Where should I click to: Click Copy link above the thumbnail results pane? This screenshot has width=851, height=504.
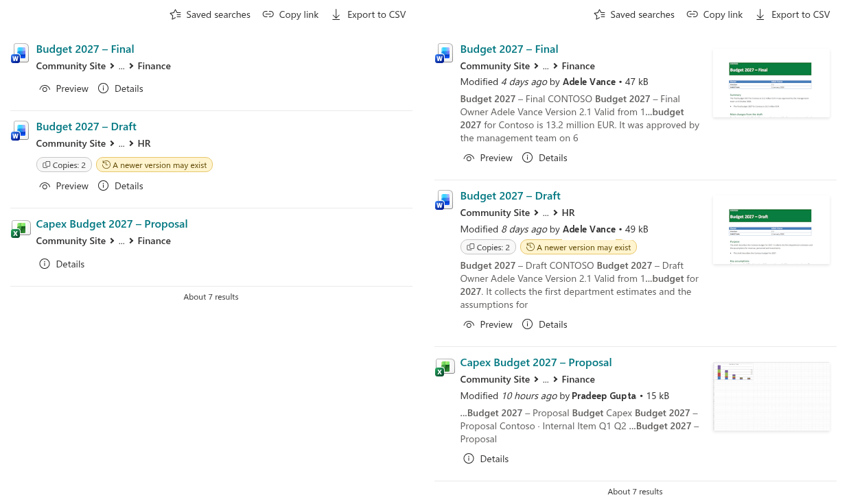point(714,14)
